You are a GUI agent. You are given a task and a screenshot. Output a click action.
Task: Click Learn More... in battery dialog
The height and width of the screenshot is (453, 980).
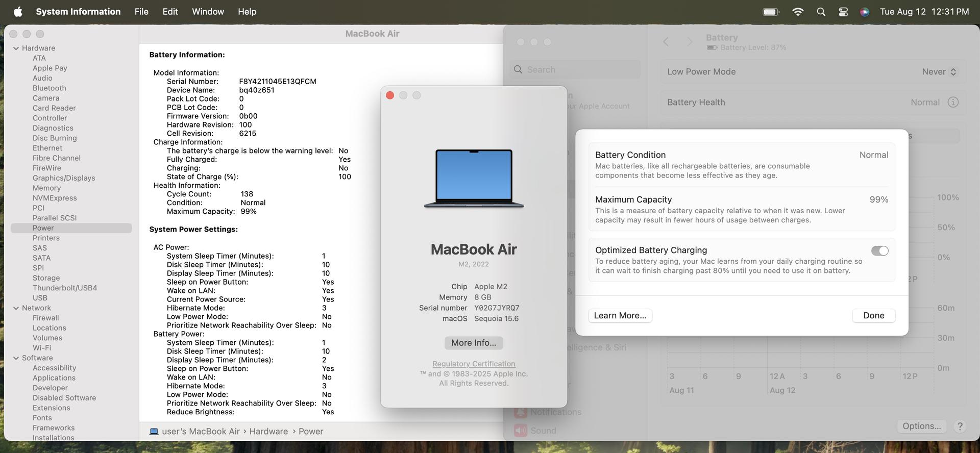pyautogui.click(x=620, y=316)
